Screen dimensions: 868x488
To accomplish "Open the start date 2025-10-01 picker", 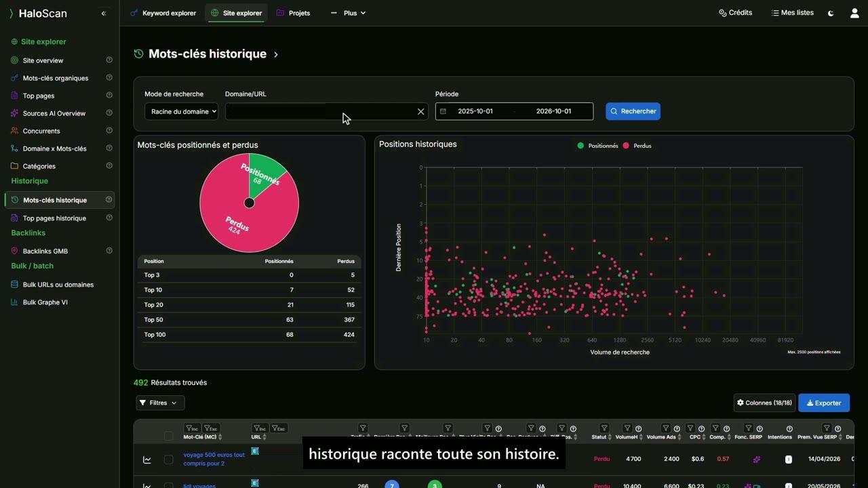I will 475,111.
